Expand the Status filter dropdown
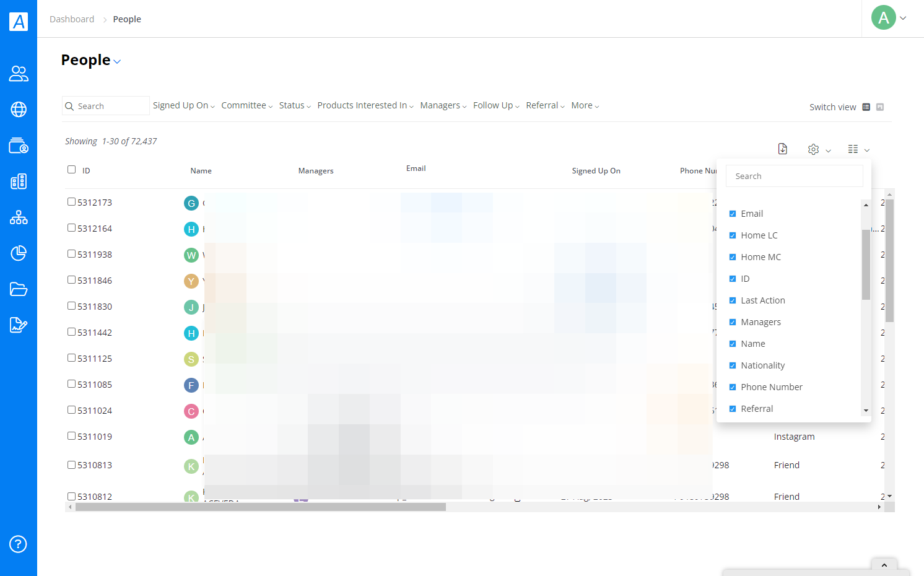Viewport: 924px width, 576px height. pos(295,105)
